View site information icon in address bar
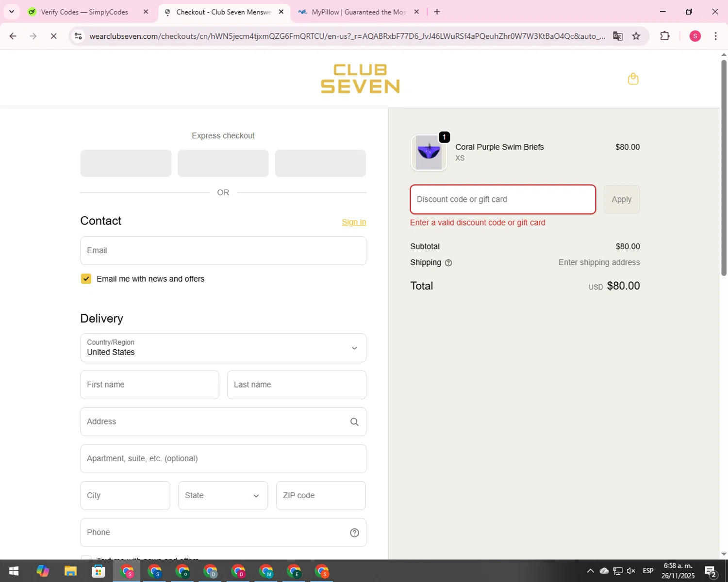Image resolution: width=728 pixels, height=582 pixels. pos(78,36)
